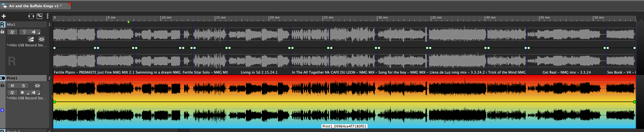Click the Print1 volume envelope end node

point(634,102)
